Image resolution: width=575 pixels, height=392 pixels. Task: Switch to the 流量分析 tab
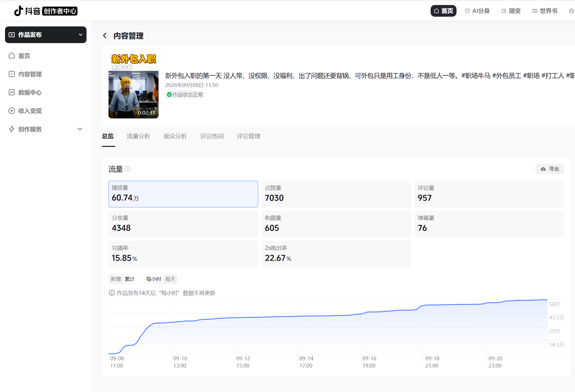[x=138, y=136]
